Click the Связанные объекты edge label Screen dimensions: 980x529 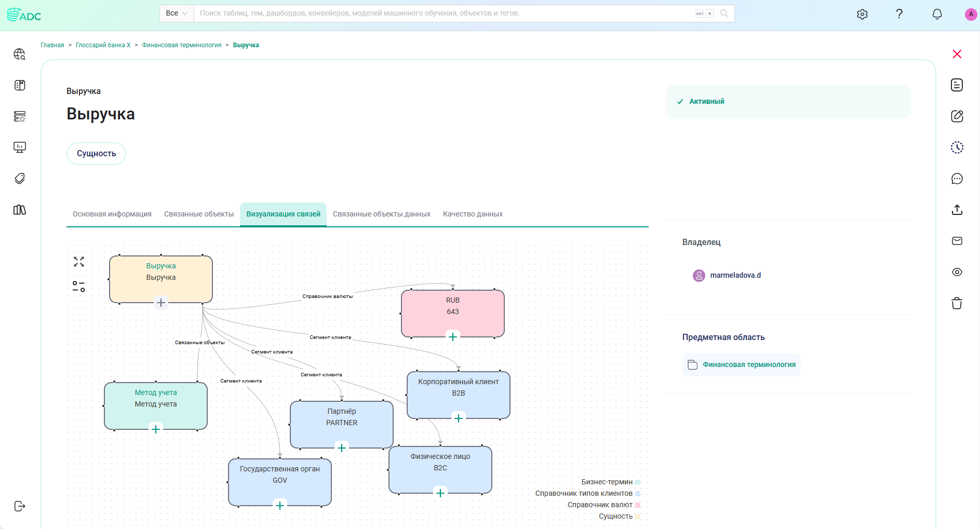click(x=200, y=343)
